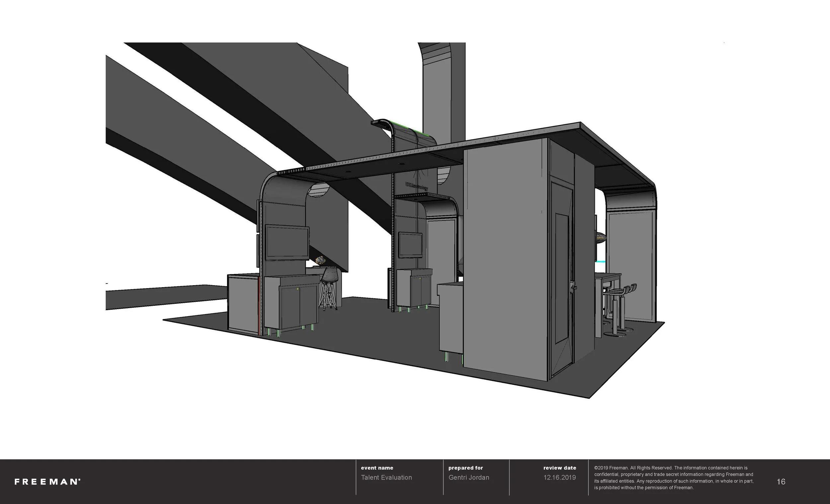Click the page number 16

[x=781, y=482]
